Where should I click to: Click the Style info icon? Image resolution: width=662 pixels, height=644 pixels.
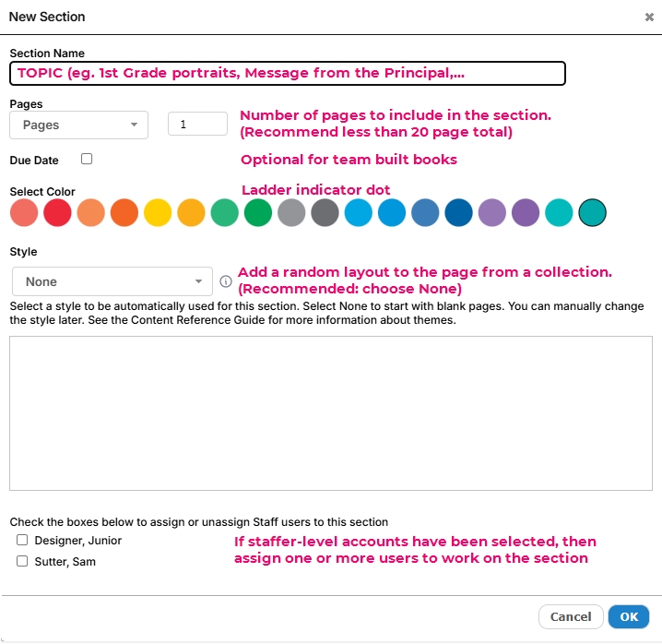pos(226,281)
